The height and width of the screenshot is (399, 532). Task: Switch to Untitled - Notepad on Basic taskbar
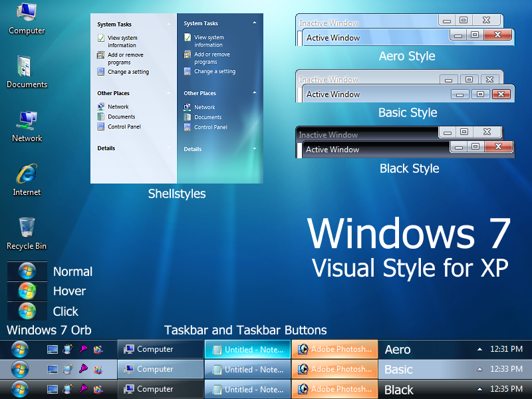[x=247, y=369]
